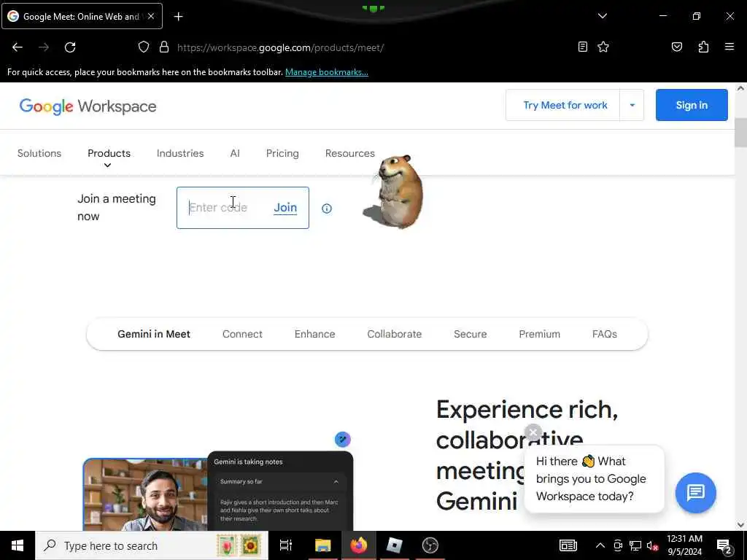This screenshot has height=560, width=747.
Task: Go back with the browser back arrow
Action: [x=18, y=47]
